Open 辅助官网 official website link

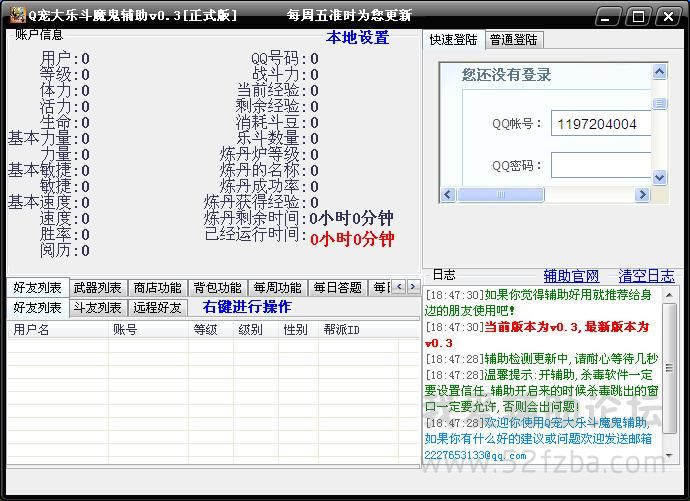click(x=571, y=276)
